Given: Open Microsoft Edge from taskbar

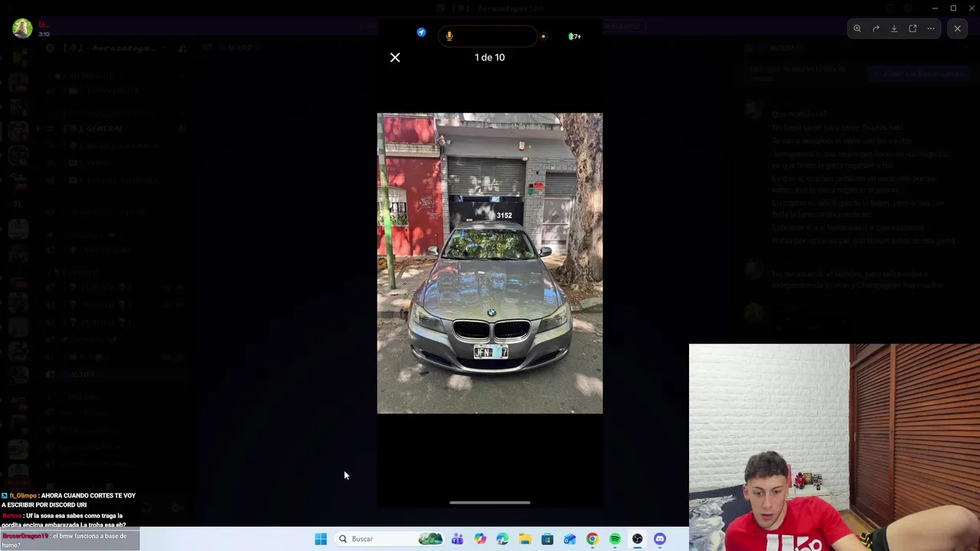Looking at the screenshot, I should (x=502, y=539).
